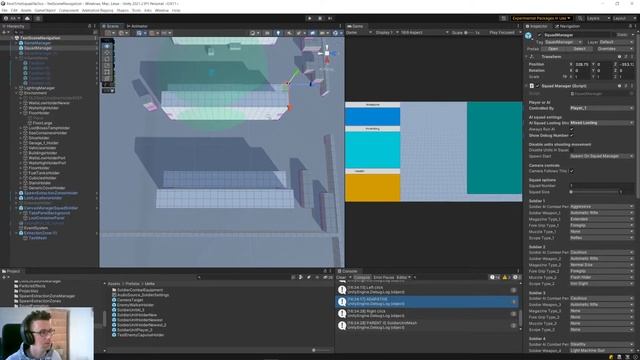Select EventSystem in the Hierarchy
The height and width of the screenshot is (360, 640).
pos(36,228)
